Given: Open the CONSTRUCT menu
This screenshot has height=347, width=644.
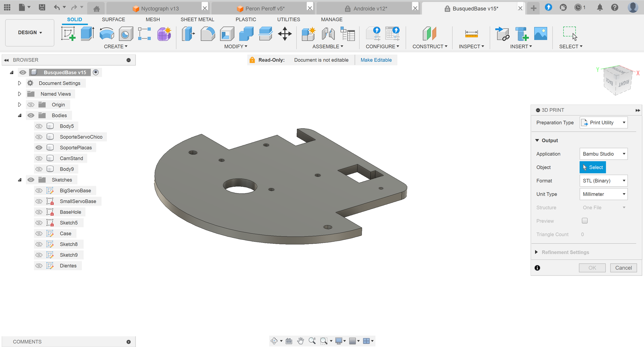Looking at the screenshot, I should 430,46.
